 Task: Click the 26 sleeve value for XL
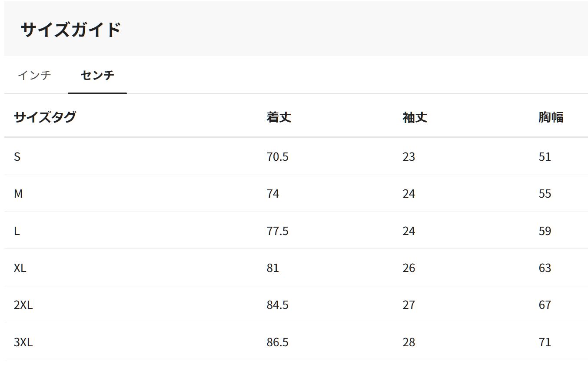pos(409,268)
